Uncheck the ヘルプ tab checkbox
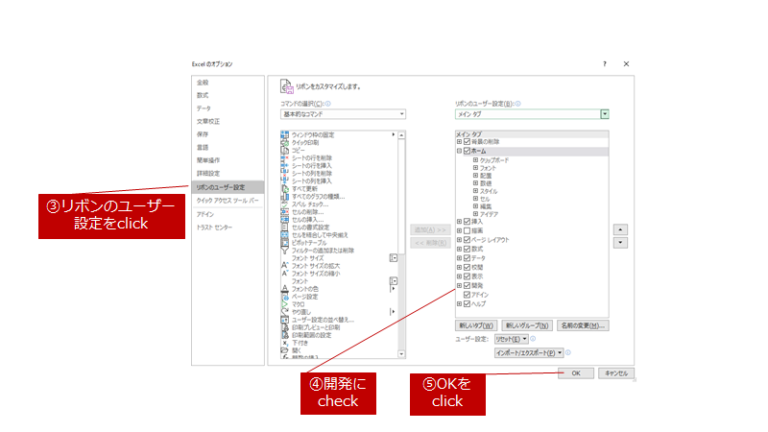This screenshot has height=432, width=768. 467,303
